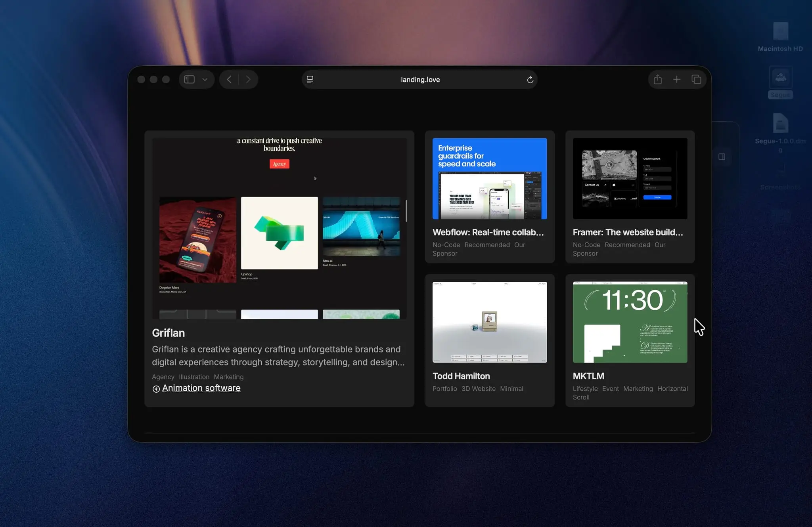Select the Griflan card's Agency tag
The image size is (812, 527).
(163, 377)
